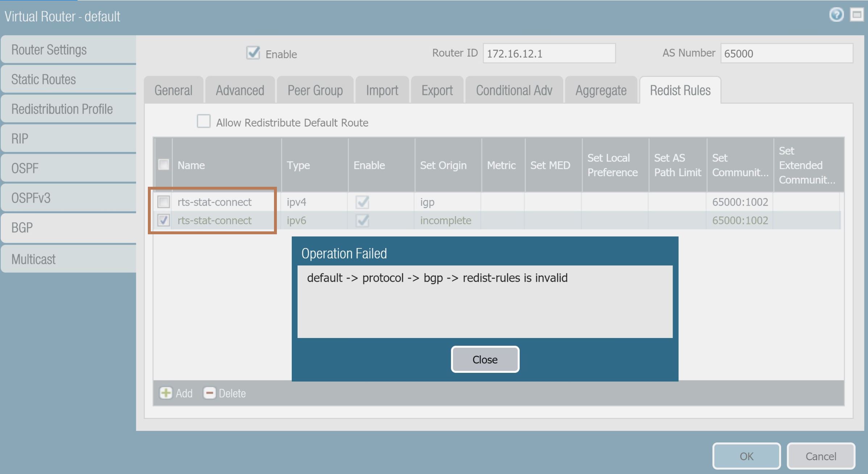Click the Delete minus icon
This screenshot has height=474, width=868.
point(209,393)
